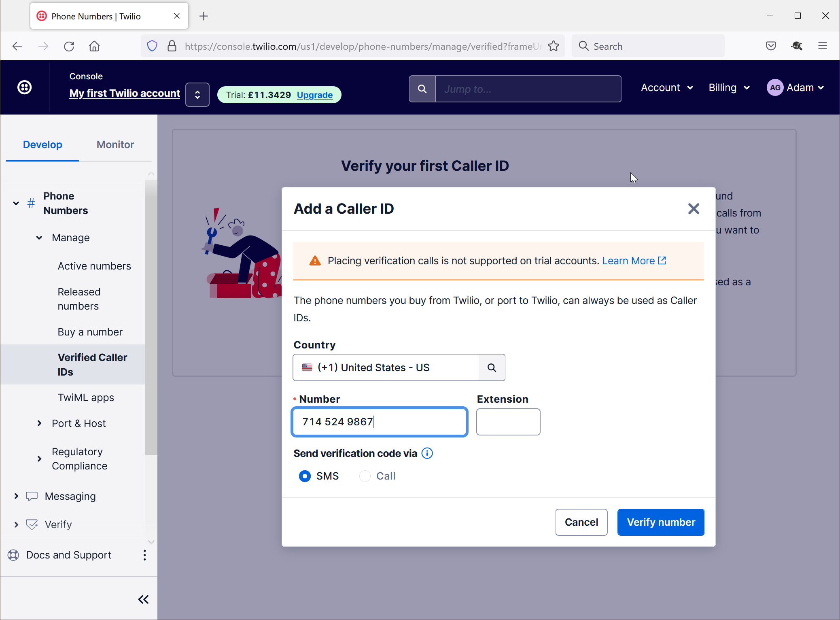Select SMS verification option
This screenshot has height=620, width=840.
click(305, 476)
